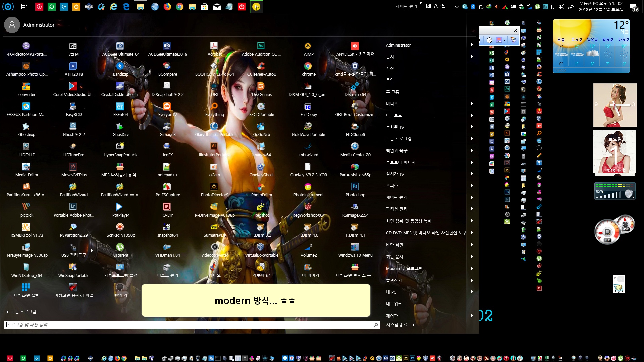Select 백업과 복구 menu entry

(x=396, y=150)
